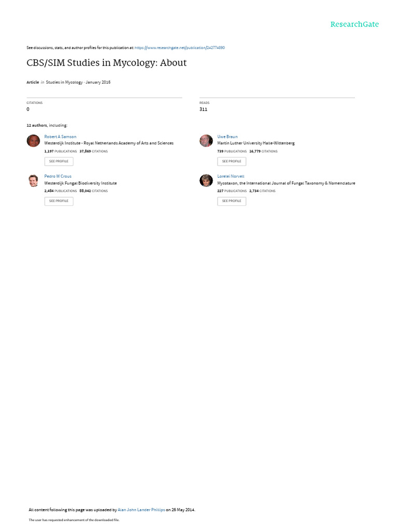Click Lorelei Norvell's avatar image
Viewport: 399px width, 532px height.
206,180
